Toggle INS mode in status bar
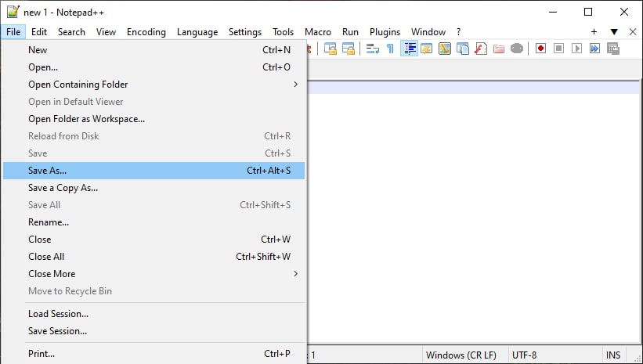This screenshot has height=364, width=643. [613, 355]
